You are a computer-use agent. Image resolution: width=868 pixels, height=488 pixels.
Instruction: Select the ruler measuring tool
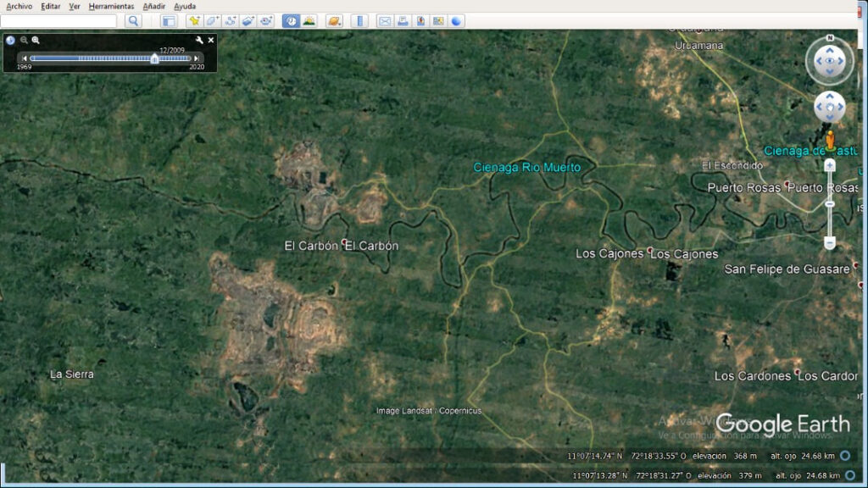click(x=359, y=21)
